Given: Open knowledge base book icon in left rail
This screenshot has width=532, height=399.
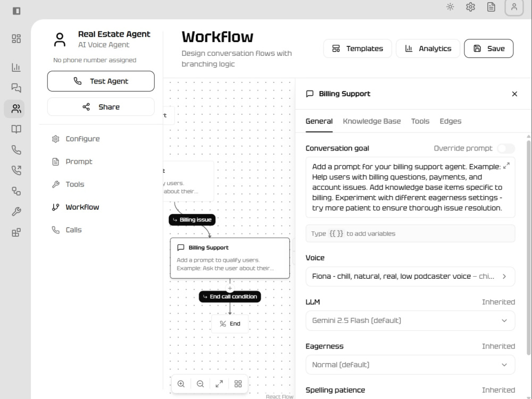Looking at the screenshot, I should click(16, 129).
